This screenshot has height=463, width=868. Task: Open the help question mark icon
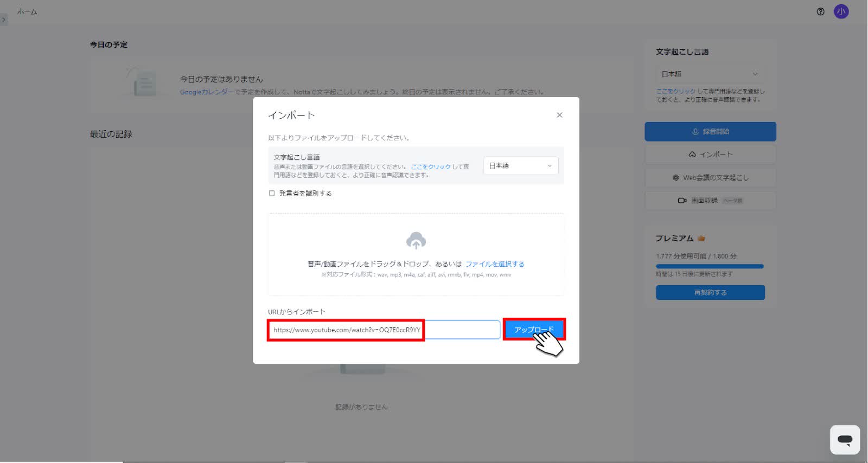[820, 11]
